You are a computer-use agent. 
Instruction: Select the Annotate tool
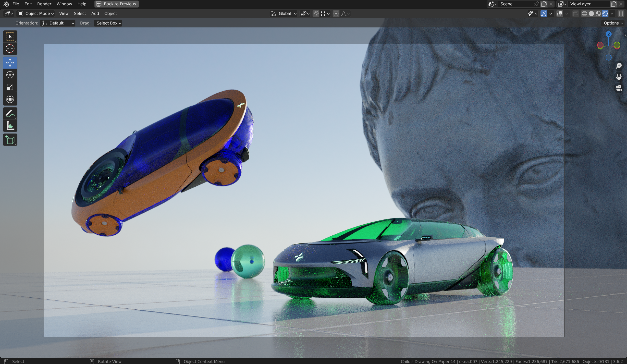[10, 113]
